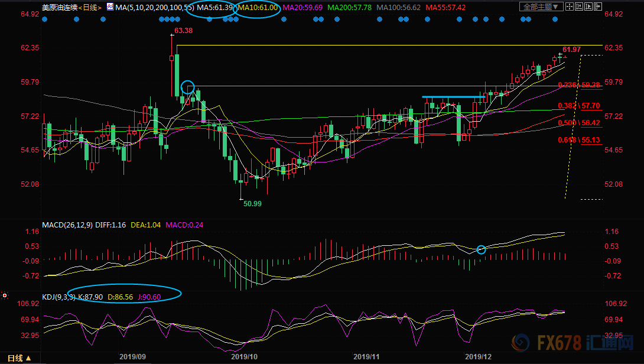Click the red alert icon left of KDJ panel
The width and height of the screenshot is (644, 364).
tap(5, 295)
